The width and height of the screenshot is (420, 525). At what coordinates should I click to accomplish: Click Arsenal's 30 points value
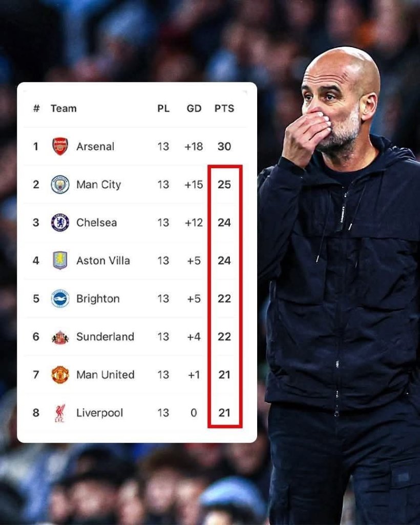point(224,147)
